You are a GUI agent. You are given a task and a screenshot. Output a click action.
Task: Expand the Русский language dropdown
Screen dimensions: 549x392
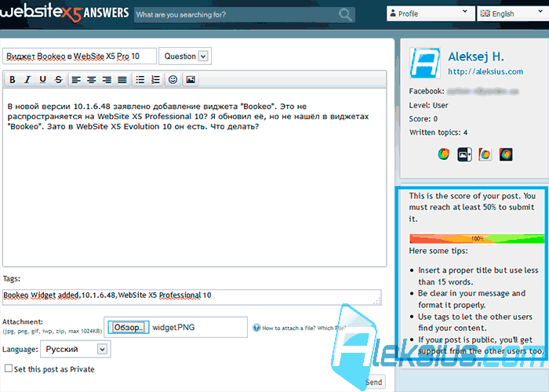[75, 349]
